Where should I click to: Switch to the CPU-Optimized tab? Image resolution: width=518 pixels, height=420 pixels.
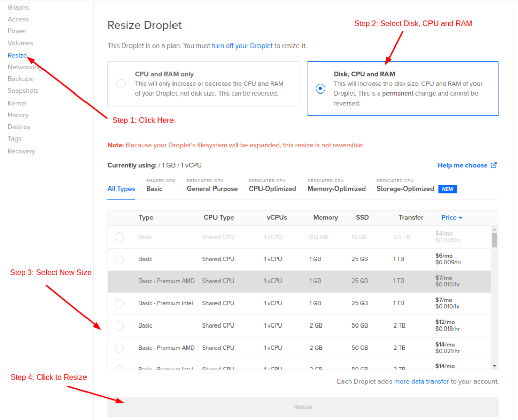pos(273,189)
